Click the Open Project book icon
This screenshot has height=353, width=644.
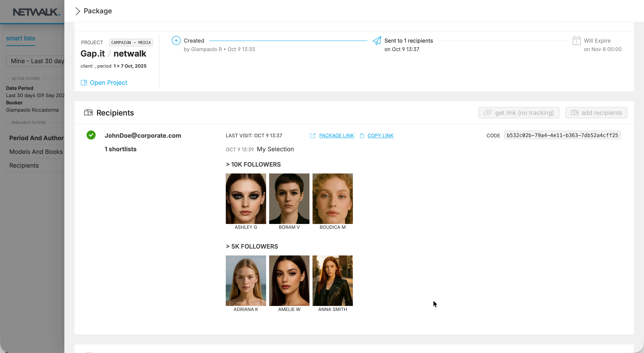[84, 83]
